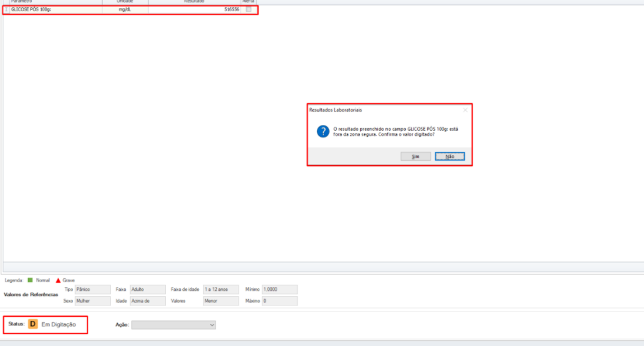This screenshot has height=346, width=644.
Task: Click the green Normal legend square
Action: 30,280
